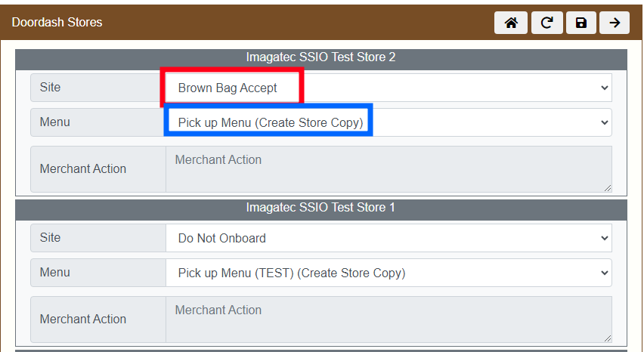This screenshot has width=644, height=352.
Task: Grab resize handle of Store 1 Merchant Action box
Action: pos(607,338)
